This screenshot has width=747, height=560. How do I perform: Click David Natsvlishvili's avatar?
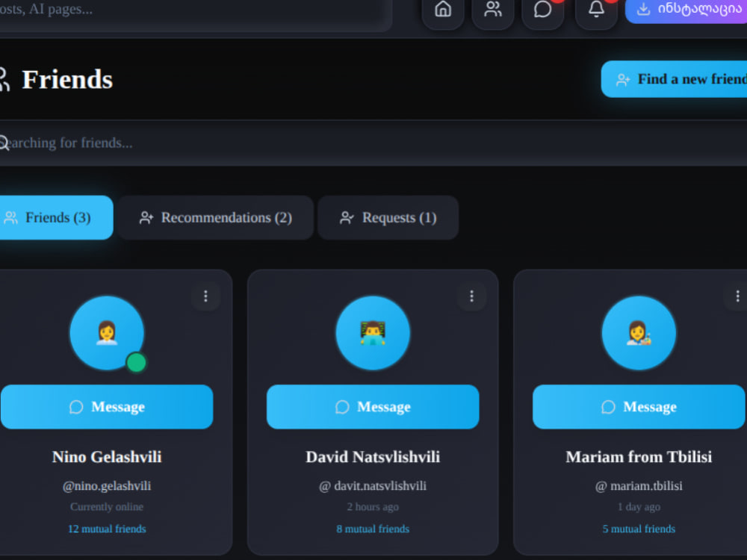pyautogui.click(x=373, y=333)
